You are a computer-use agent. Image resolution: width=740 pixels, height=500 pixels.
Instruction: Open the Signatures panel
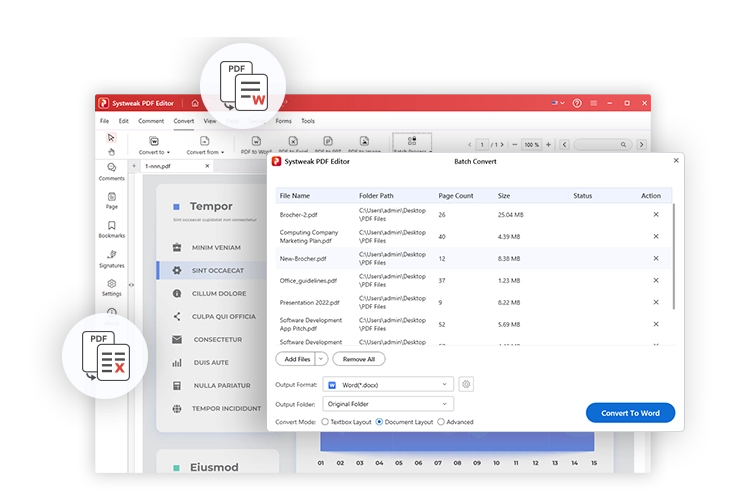tap(111, 258)
